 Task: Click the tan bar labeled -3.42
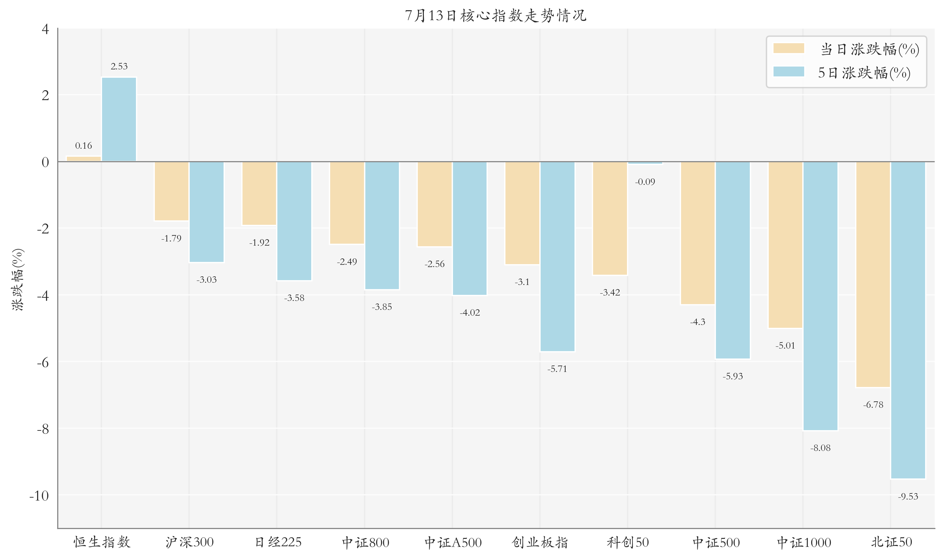[x=610, y=218]
